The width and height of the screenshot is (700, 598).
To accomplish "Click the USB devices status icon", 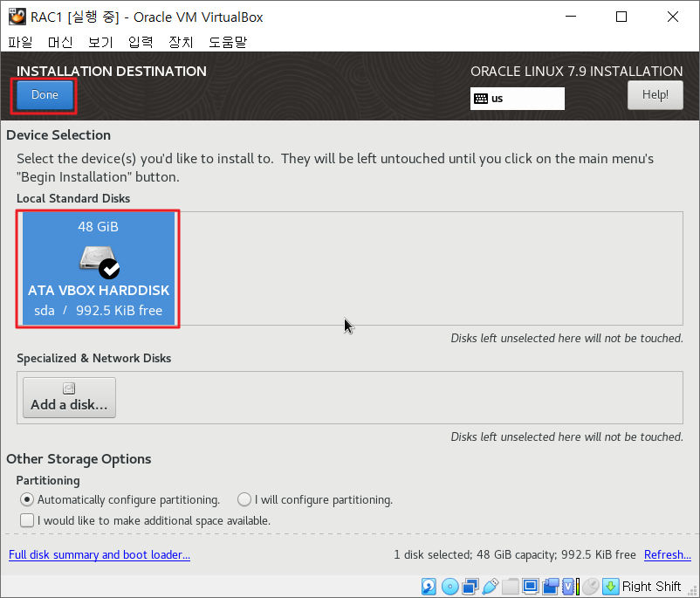I will (x=491, y=587).
